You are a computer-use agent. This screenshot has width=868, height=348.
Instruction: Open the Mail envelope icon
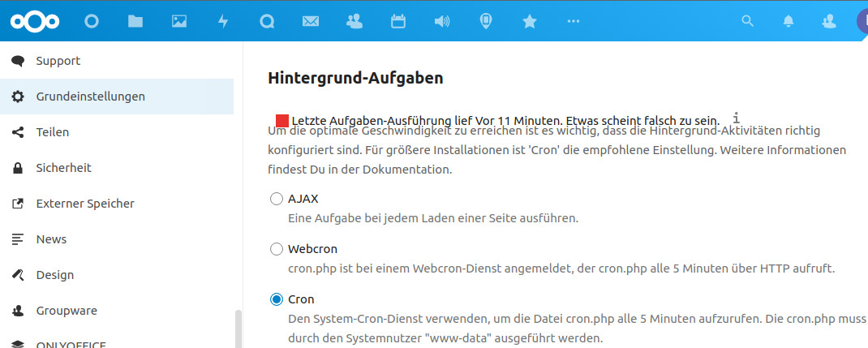(x=311, y=22)
